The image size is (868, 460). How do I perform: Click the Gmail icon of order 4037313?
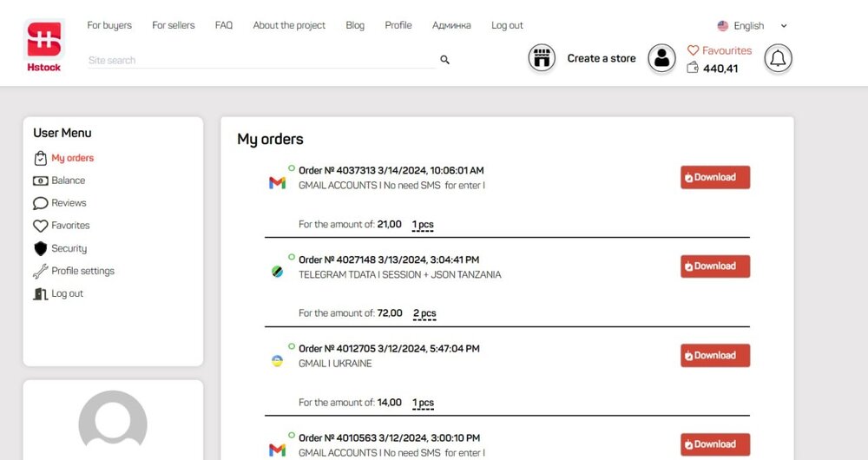[278, 182]
